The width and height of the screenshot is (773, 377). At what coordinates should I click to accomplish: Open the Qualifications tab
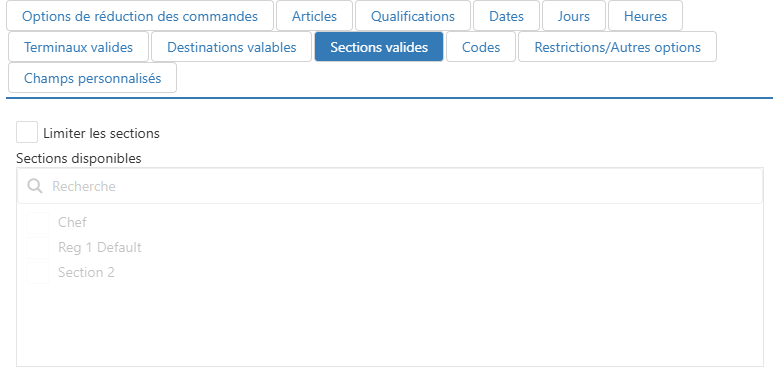[x=413, y=16]
